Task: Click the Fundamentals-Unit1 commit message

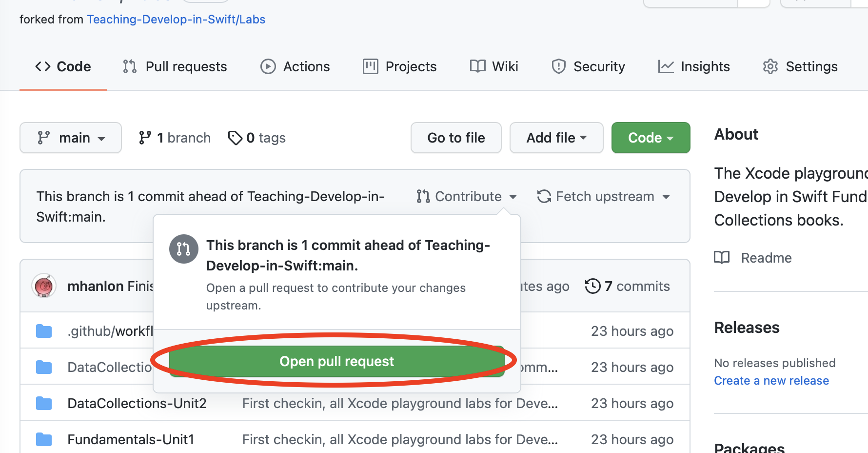Action: click(x=400, y=439)
